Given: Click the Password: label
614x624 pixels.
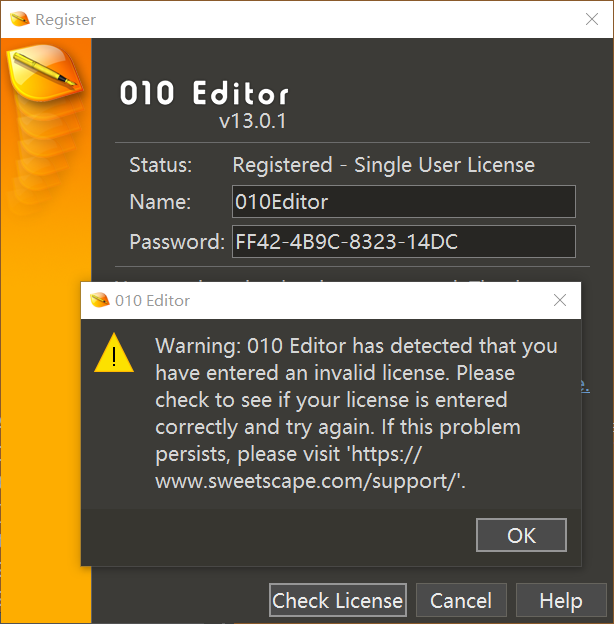Looking at the screenshot, I should pyautogui.click(x=177, y=242).
